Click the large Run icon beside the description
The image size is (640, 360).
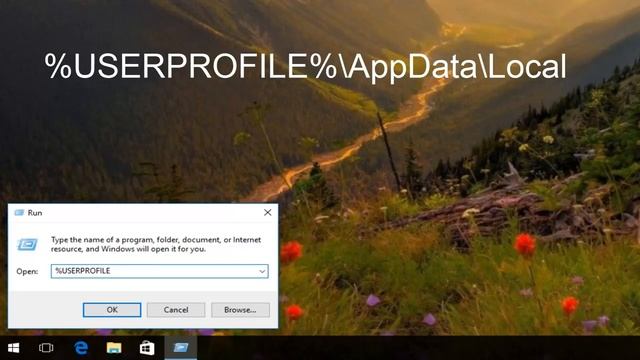pos(28,244)
